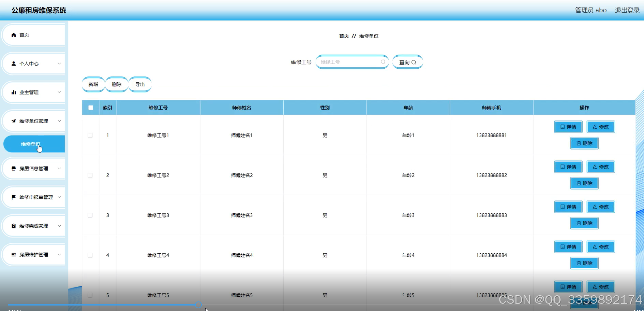Open 详情 for row 维修工号4
The width and height of the screenshot is (644, 311).
point(568,246)
